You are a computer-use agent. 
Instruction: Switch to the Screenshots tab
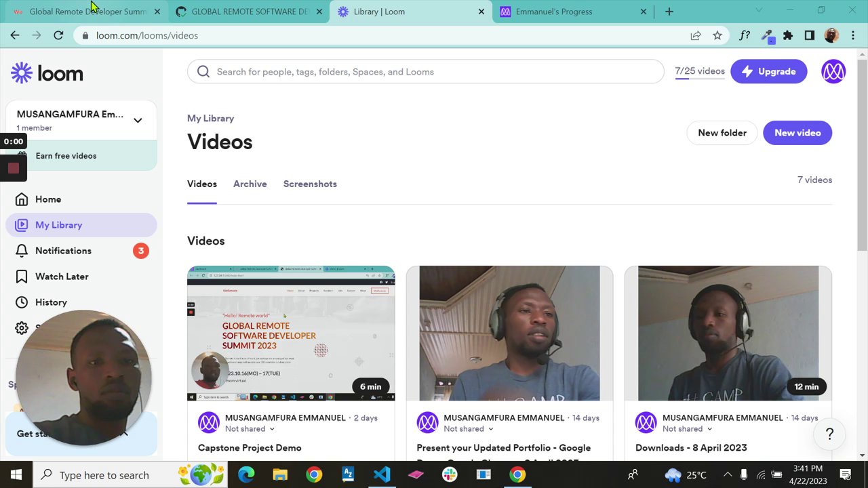coord(310,184)
